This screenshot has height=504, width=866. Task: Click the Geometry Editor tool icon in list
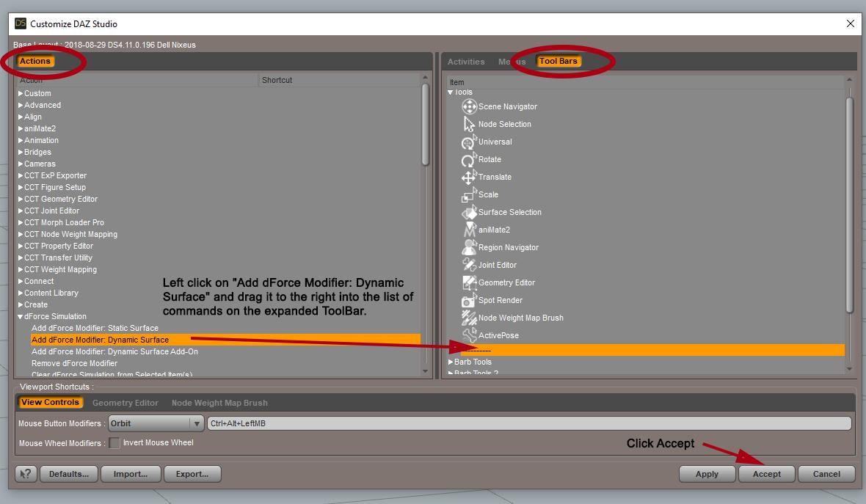tap(469, 282)
